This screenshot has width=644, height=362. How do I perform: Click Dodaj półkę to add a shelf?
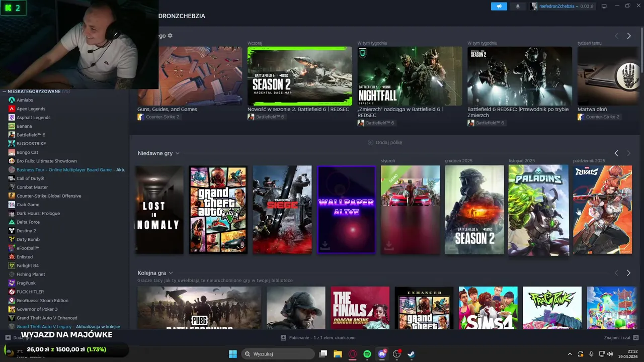click(385, 142)
